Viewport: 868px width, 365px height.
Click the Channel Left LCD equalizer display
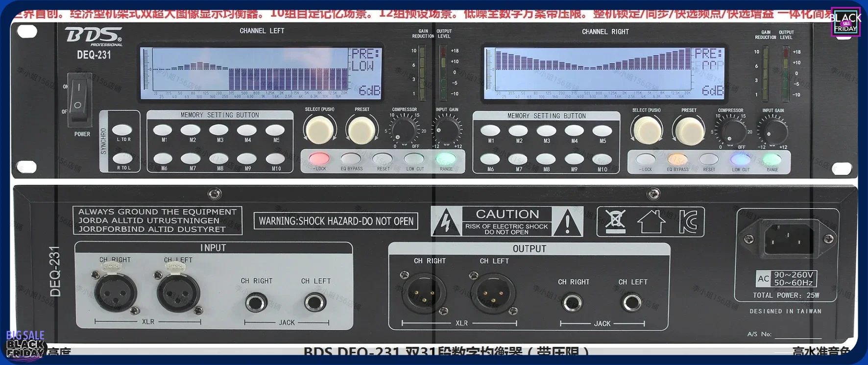260,73
